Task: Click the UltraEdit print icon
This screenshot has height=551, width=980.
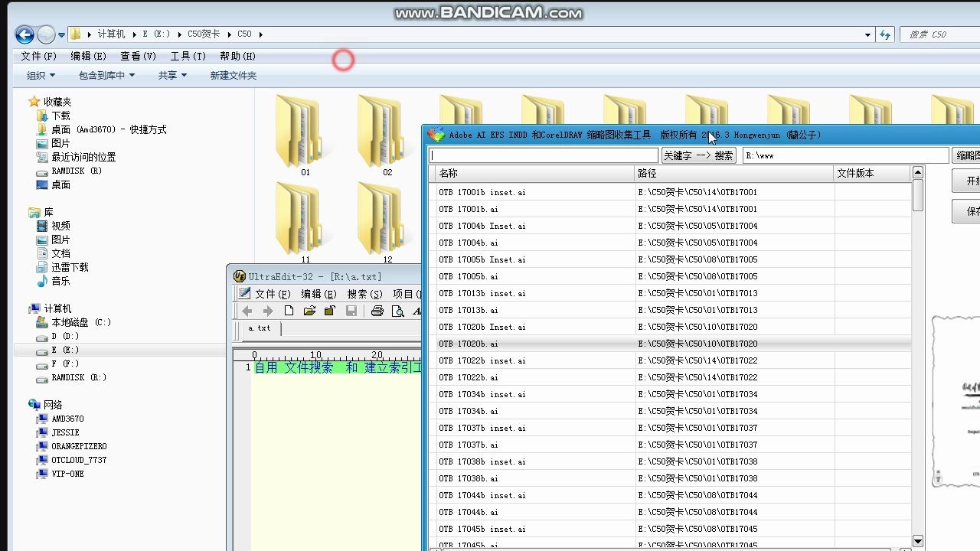Action: [377, 311]
